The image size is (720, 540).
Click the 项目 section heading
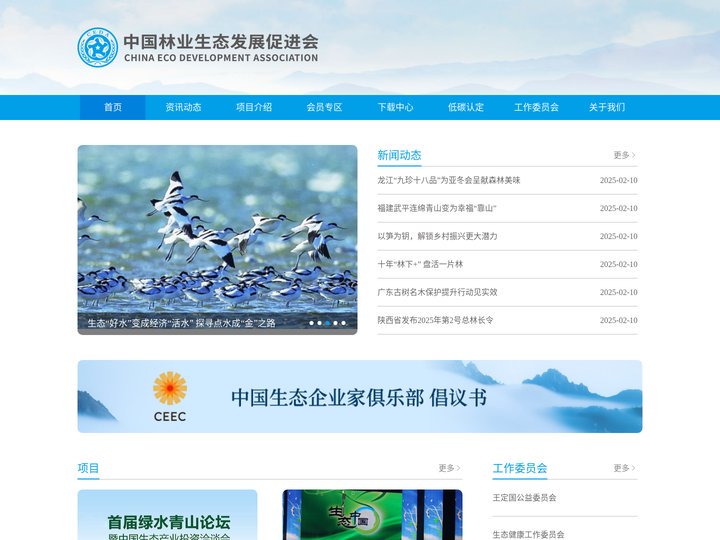[88, 468]
